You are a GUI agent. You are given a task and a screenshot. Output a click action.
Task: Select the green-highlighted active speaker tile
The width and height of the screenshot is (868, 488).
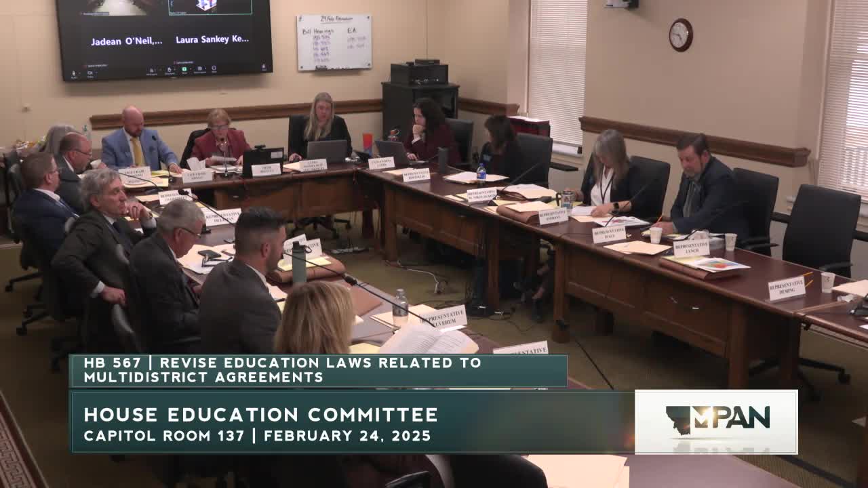tap(210, 7)
